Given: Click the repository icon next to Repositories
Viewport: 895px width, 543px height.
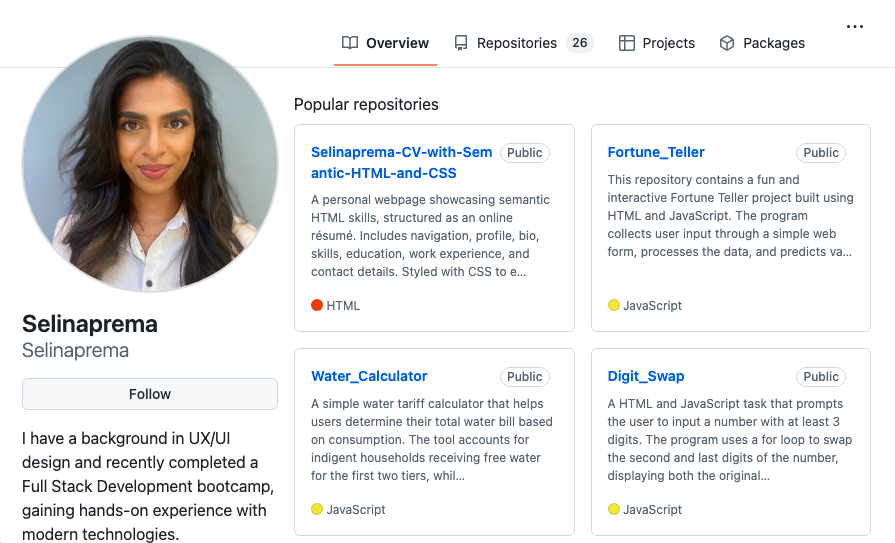Looking at the screenshot, I should 461,43.
